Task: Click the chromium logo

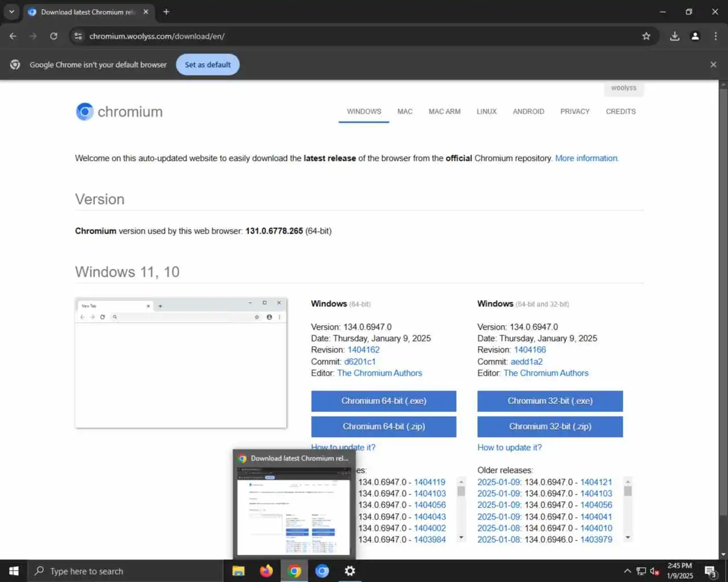Action: click(x=119, y=111)
